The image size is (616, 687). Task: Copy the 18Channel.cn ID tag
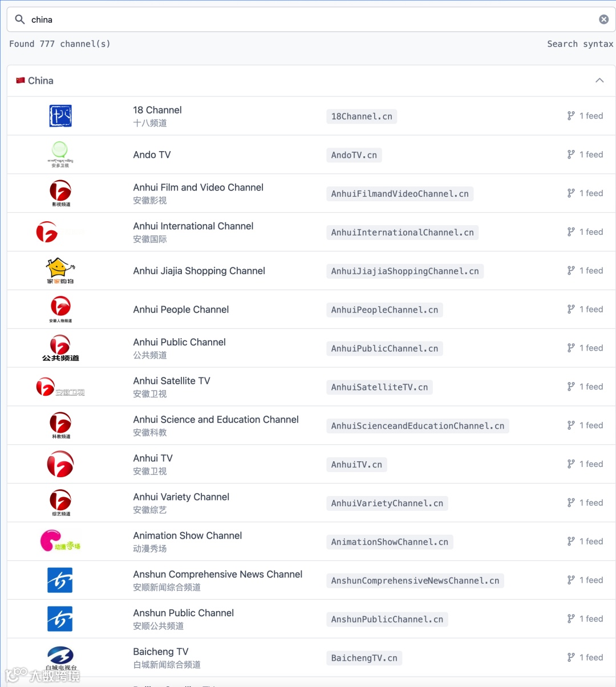(x=362, y=116)
